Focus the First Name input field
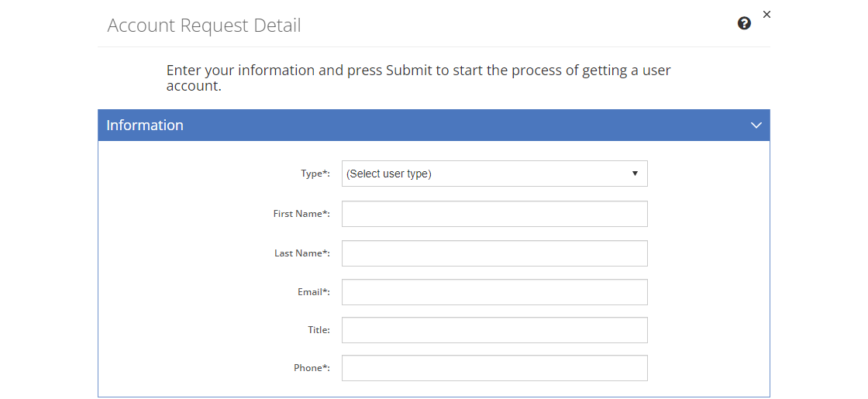Viewport: 868px width, 399px height. click(x=494, y=214)
